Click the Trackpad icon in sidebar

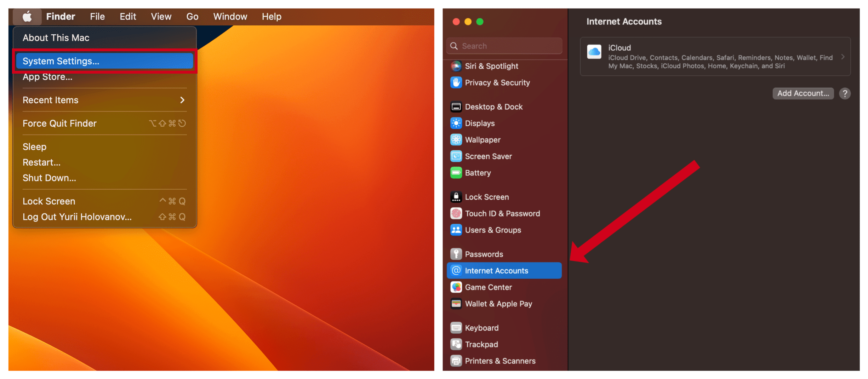point(456,344)
